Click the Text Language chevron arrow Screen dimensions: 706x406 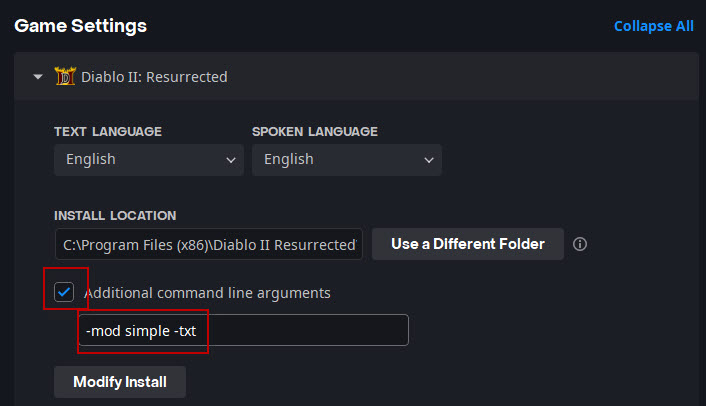coord(231,160)
